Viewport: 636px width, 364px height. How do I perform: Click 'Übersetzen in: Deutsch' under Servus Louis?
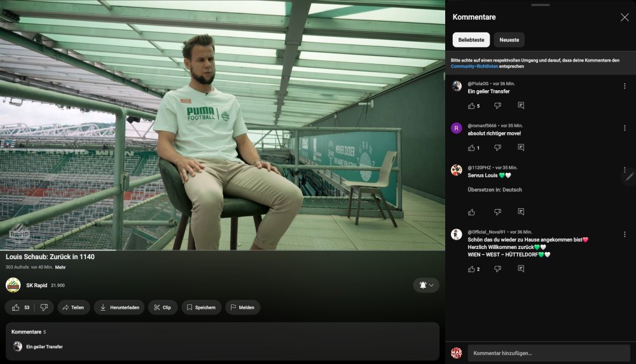pyautogui.click(x=494, y=190)
